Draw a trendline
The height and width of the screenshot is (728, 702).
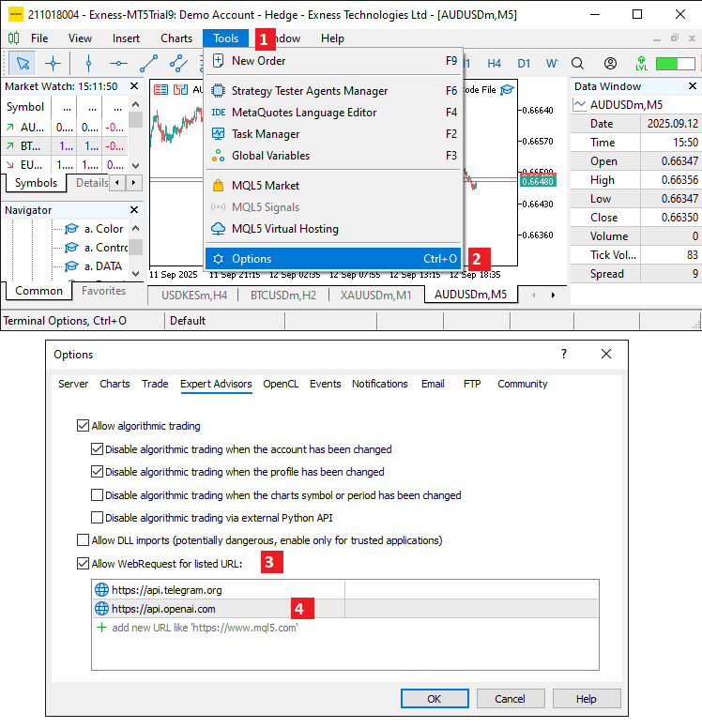tap(148, 63)
